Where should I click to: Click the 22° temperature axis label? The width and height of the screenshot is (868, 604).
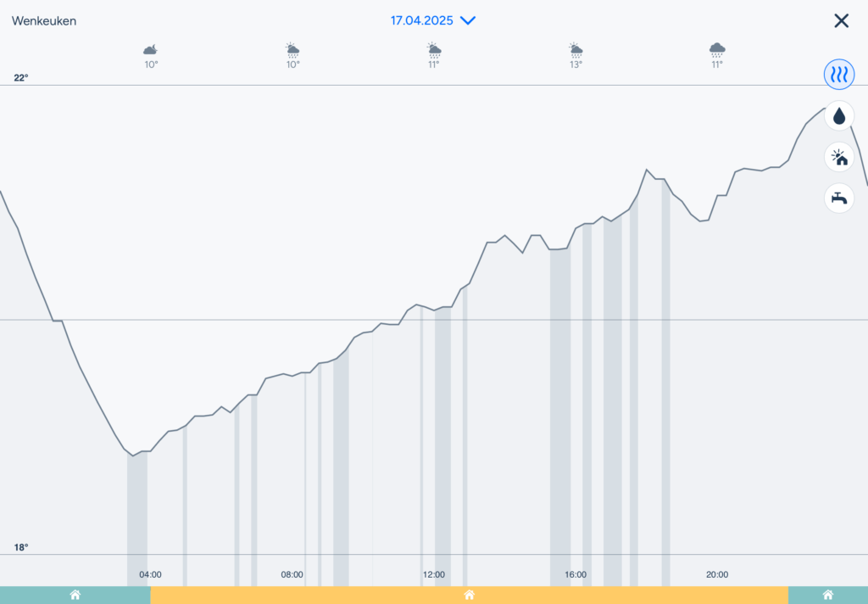click(21, 77)
